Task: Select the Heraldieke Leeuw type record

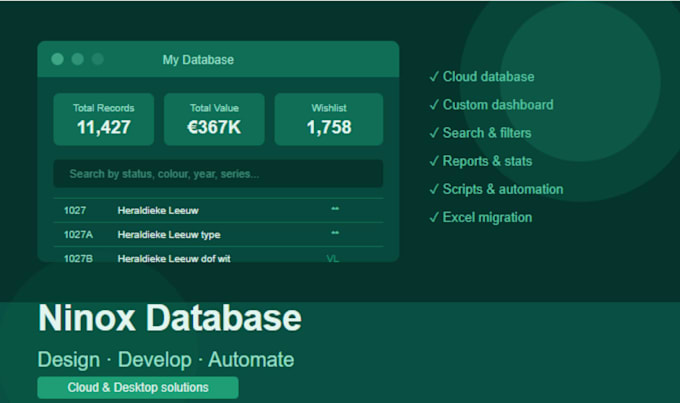Action: pyautogui.click(x=169, y=235)
